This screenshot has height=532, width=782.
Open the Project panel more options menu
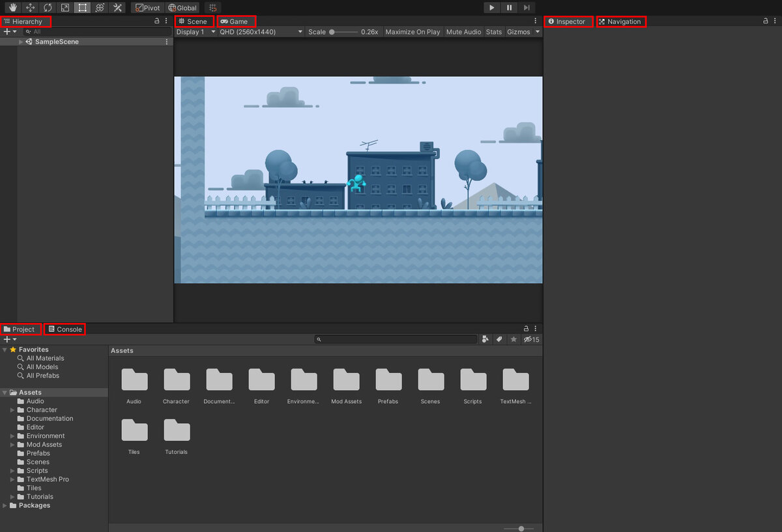(536, 329)
